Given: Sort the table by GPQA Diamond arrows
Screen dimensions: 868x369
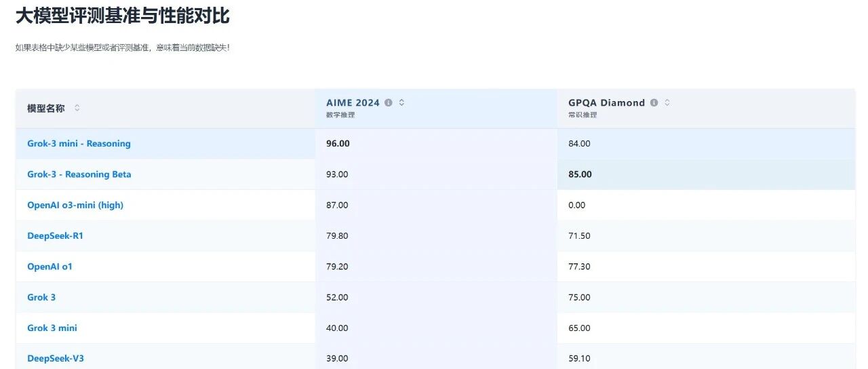Looking at the screenshot, I should pyautogui.click(x=667, y=103).
